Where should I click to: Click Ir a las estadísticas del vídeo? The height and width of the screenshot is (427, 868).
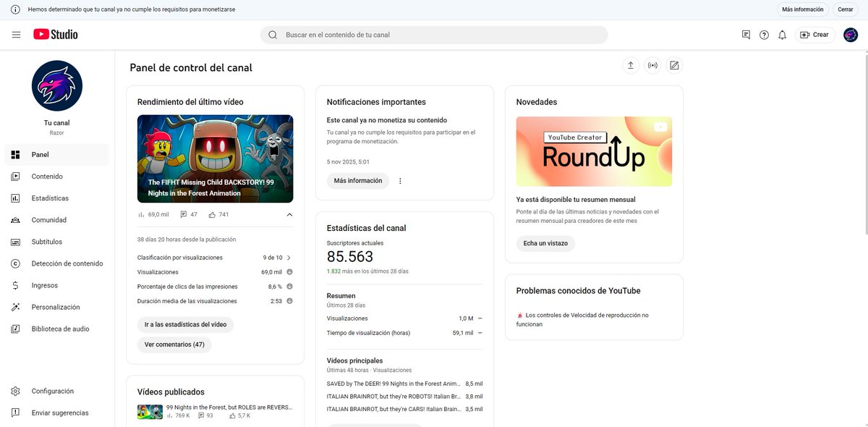click(185, 324)
